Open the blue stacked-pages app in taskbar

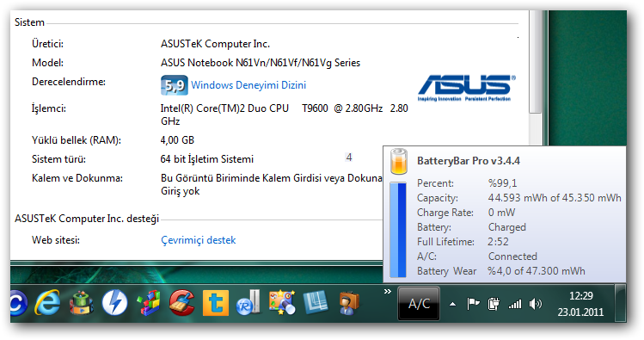[316, 303]
